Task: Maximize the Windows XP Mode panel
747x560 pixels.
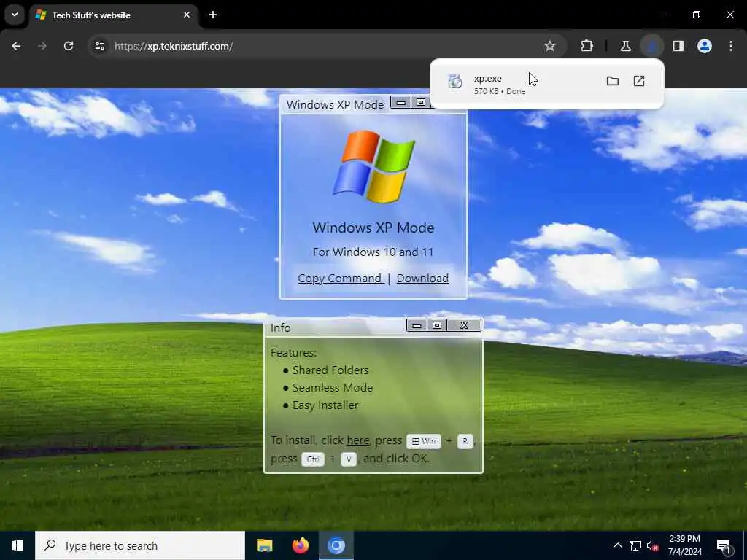Action: point(421,102)
